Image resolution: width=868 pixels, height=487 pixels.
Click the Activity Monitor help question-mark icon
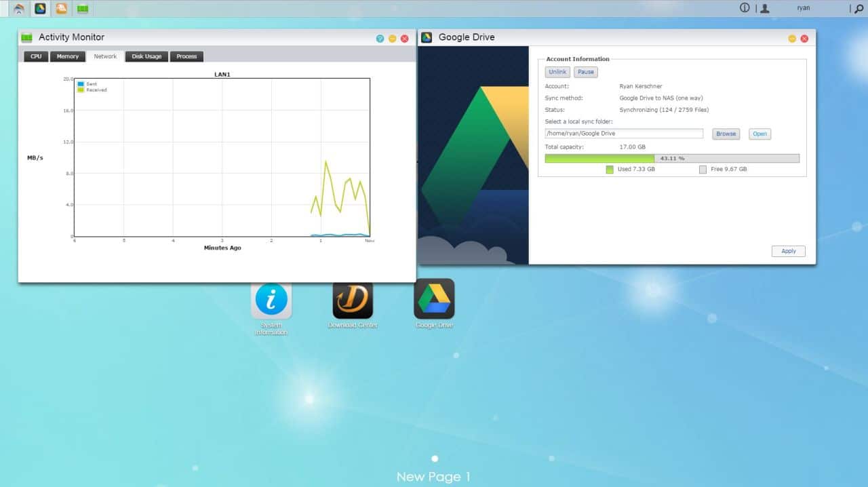coord(380,39)
